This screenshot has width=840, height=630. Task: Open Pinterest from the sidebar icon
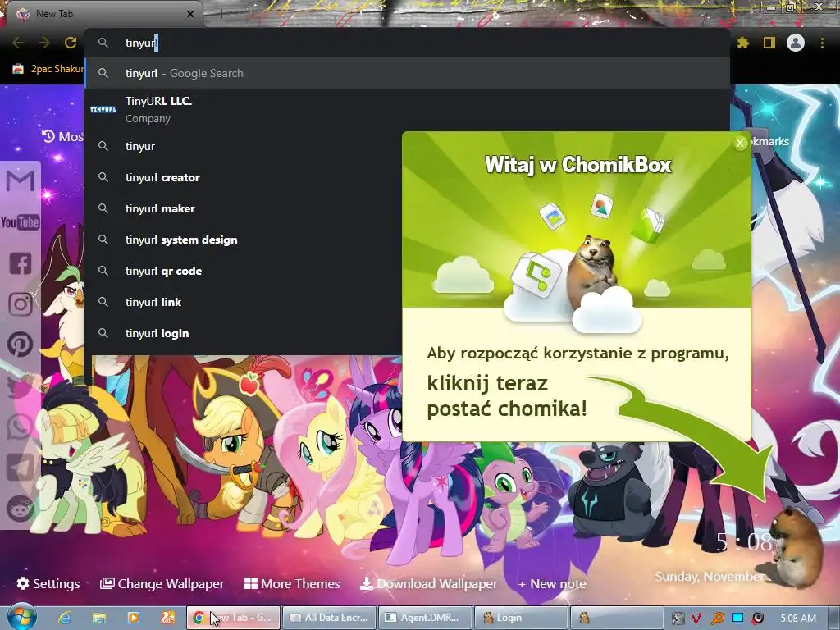tap(21, 345)
